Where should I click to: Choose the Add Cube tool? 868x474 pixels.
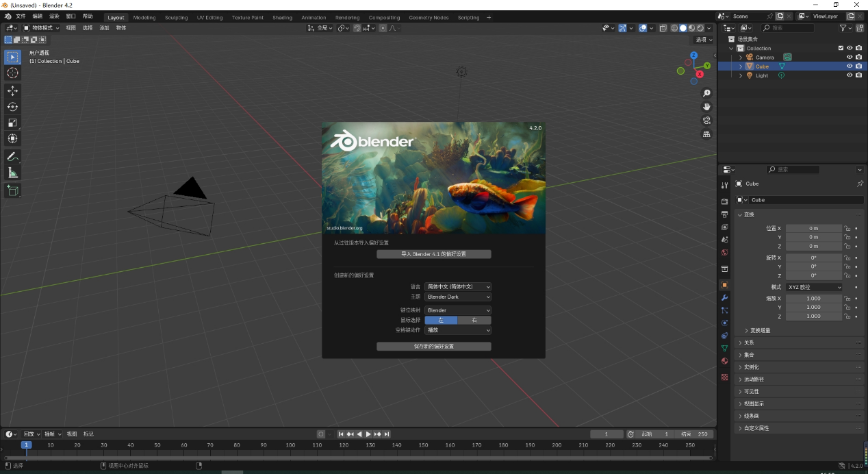tap(12, 190)
